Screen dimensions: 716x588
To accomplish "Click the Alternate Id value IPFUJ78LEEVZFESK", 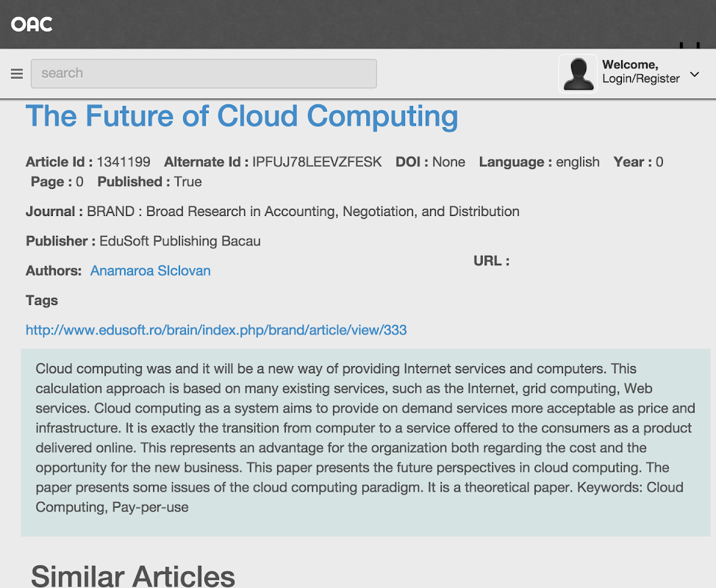I will [317, 162].
